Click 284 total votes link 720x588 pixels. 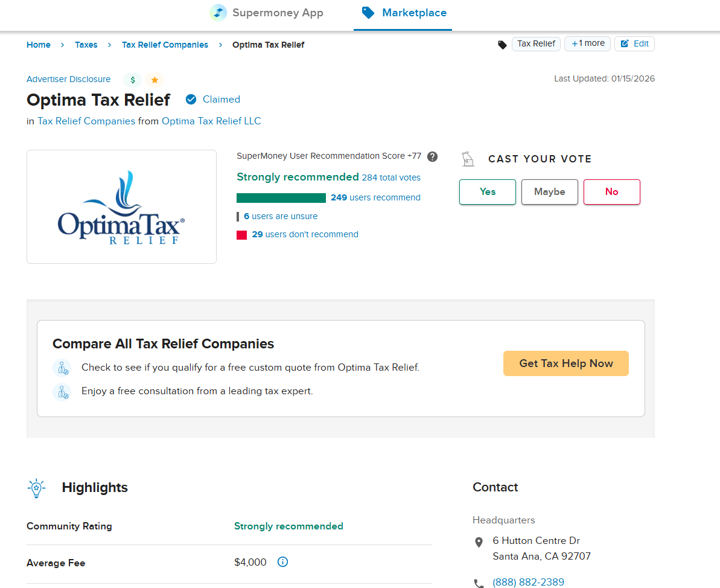[x=391, y=177]
